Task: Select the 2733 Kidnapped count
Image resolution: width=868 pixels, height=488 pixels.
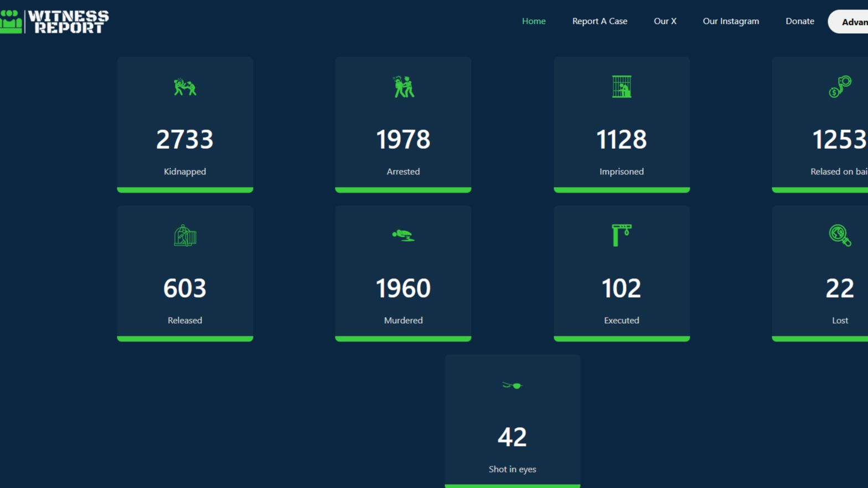Action: (x=185, y=139)
